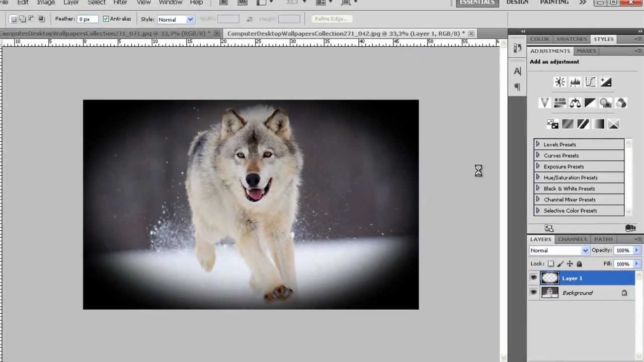Image resolution: width=644 pixels, height=362 pixels.
Task: Open the Character panel icon
Action: click(517, 71)
